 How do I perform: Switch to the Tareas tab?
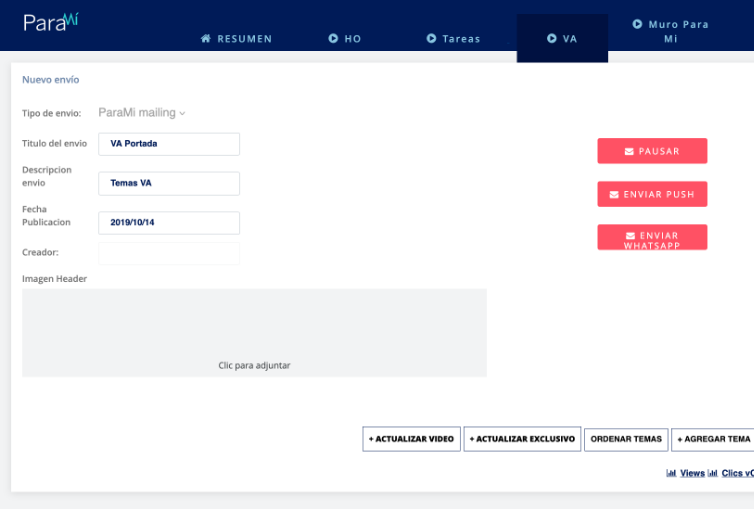pyautogui.click(x=460, y=39)
